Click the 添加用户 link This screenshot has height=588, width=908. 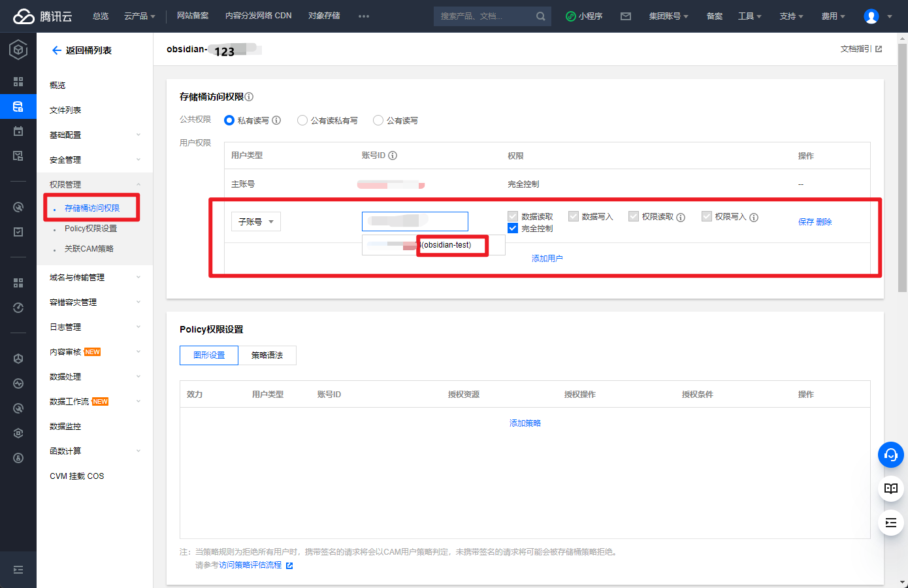tap(547, 258)
